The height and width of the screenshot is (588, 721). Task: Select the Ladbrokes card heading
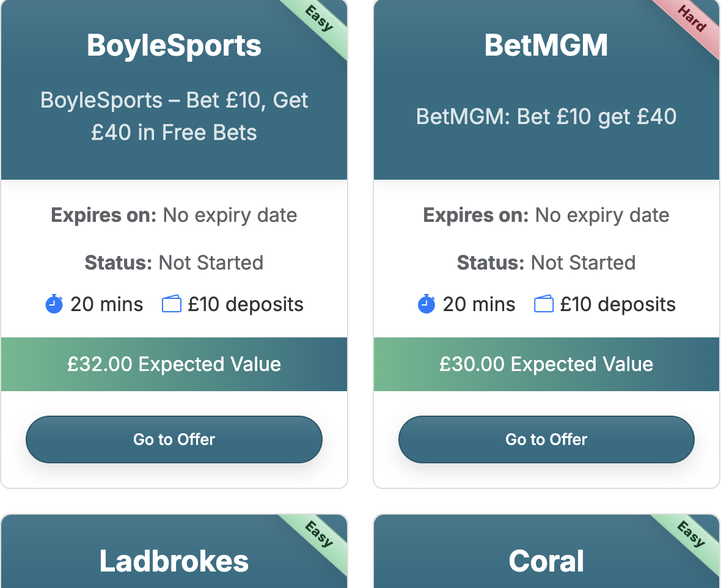click(x=174, y=561)
